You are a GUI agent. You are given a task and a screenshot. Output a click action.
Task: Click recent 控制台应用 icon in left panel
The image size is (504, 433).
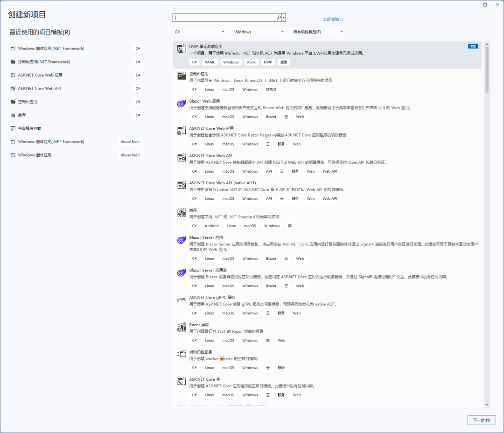[13, 102]
